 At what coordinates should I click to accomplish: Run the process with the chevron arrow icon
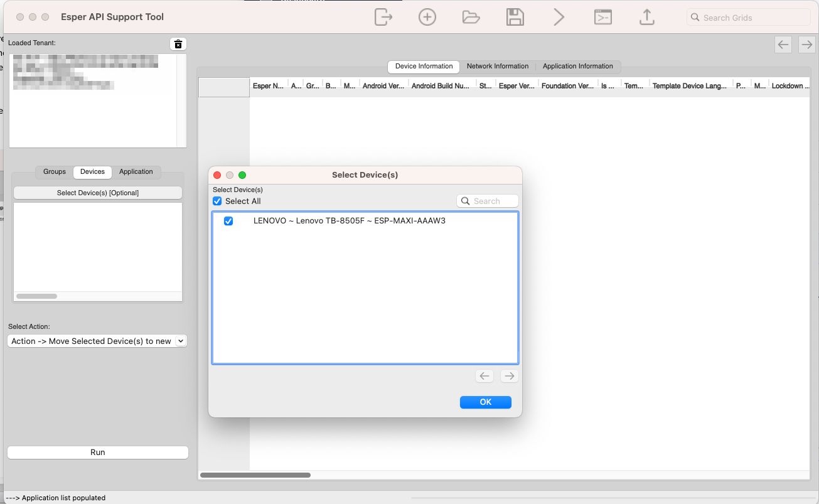pos(559,17)
